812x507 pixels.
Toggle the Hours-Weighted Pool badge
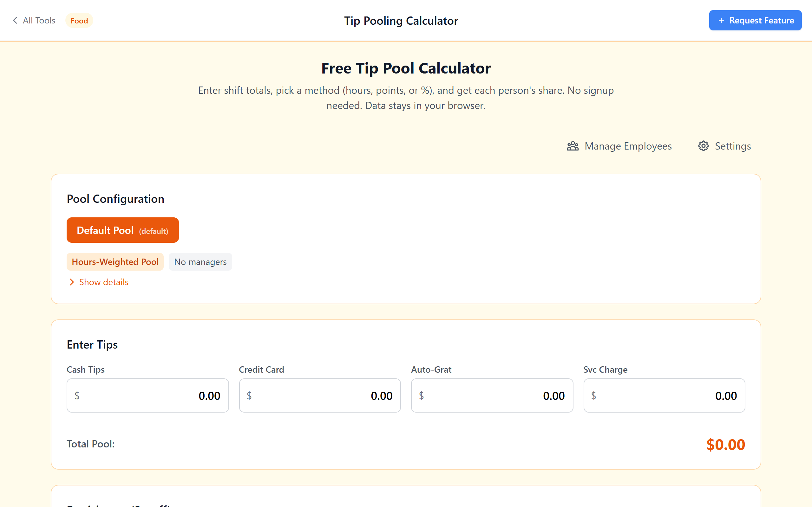pos(115,261)
